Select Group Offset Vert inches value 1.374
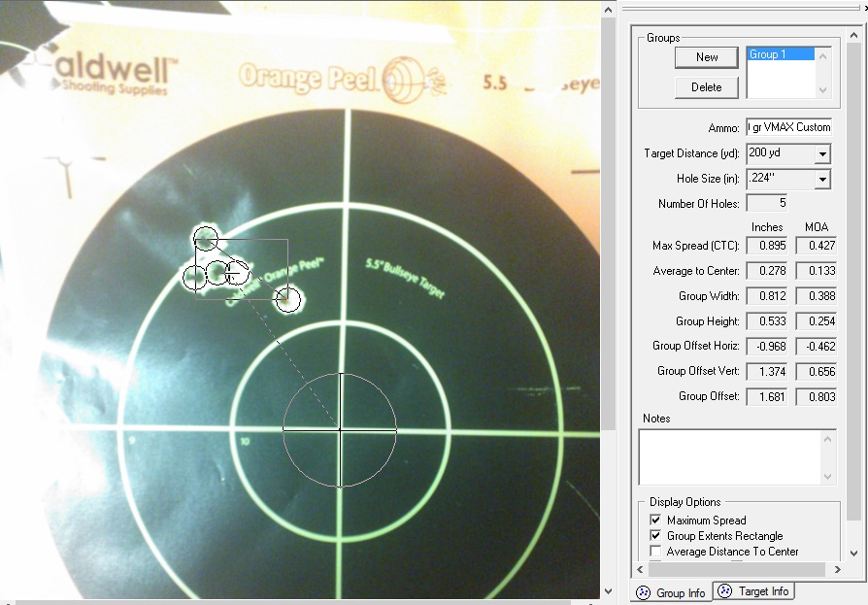Image resolution: width=868 pixels, height=605 pixels. pyautogui.click(x=767, y=371)
